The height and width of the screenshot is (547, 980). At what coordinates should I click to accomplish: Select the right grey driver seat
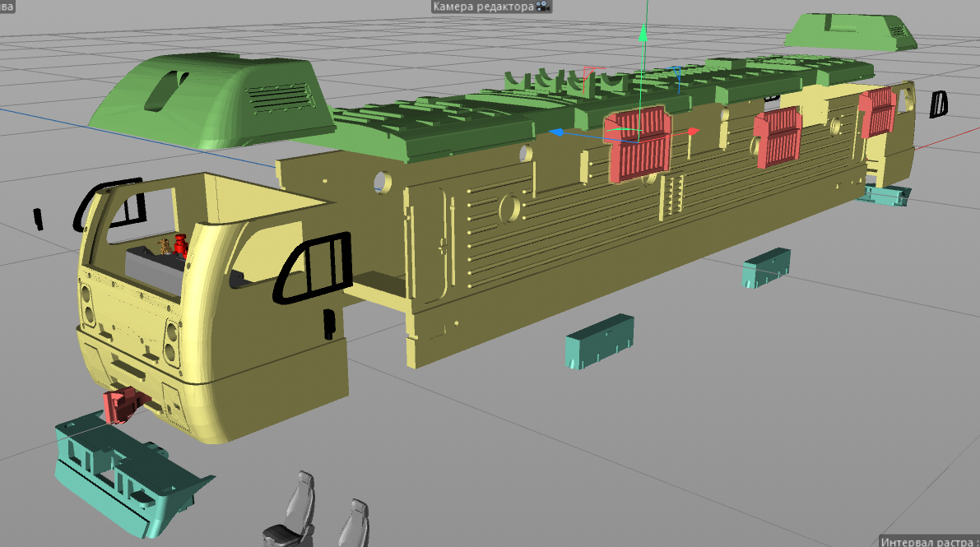click(x=353, y=524)
